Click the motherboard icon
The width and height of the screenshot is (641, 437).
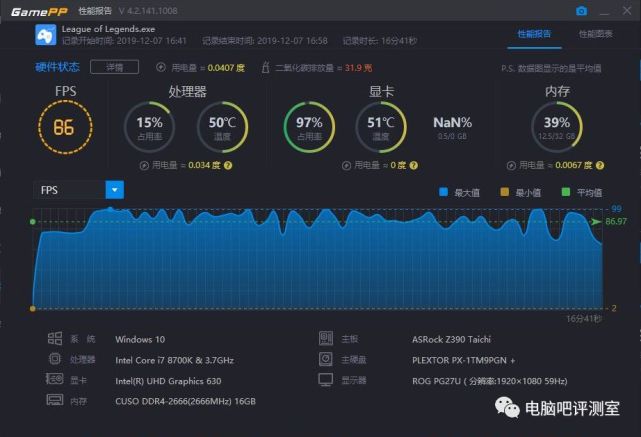coord(326,338)
